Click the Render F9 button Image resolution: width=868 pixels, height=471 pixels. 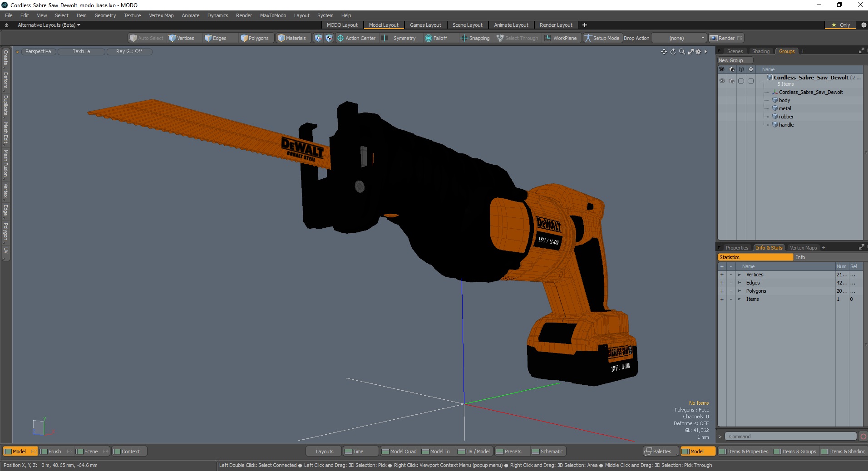pos(726,38)
